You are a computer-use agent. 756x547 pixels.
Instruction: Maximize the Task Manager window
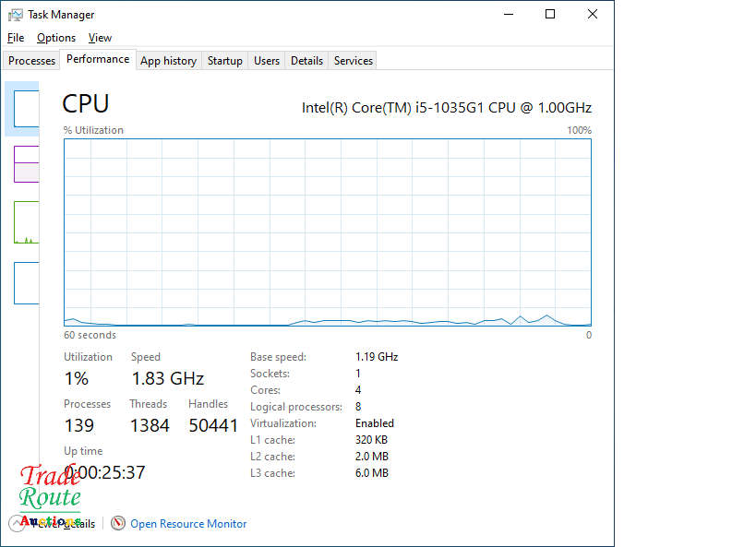550,15
